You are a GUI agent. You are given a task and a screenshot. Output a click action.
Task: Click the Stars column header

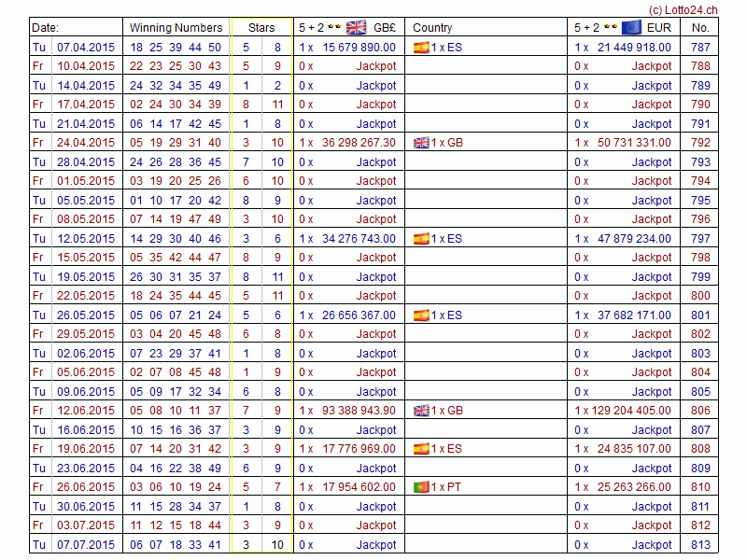point(261,28)
